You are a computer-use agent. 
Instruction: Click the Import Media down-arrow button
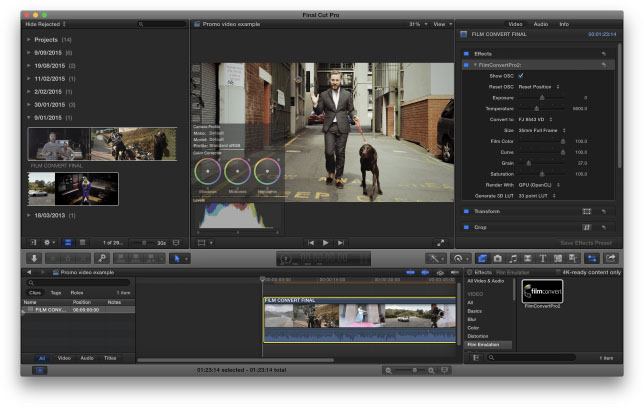(34, 258)
